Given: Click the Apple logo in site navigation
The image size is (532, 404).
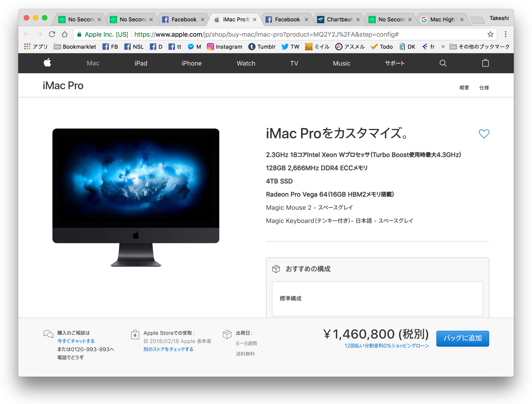Looking at the screenshot, I should [47, 63].
